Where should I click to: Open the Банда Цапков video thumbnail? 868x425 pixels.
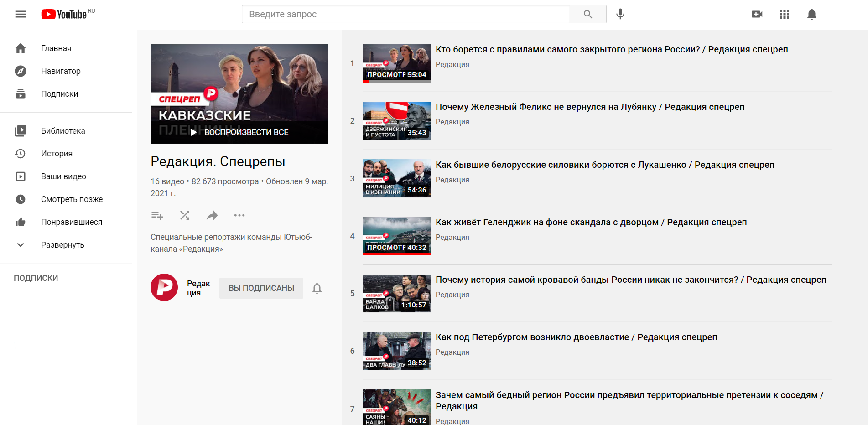(397, 294)
